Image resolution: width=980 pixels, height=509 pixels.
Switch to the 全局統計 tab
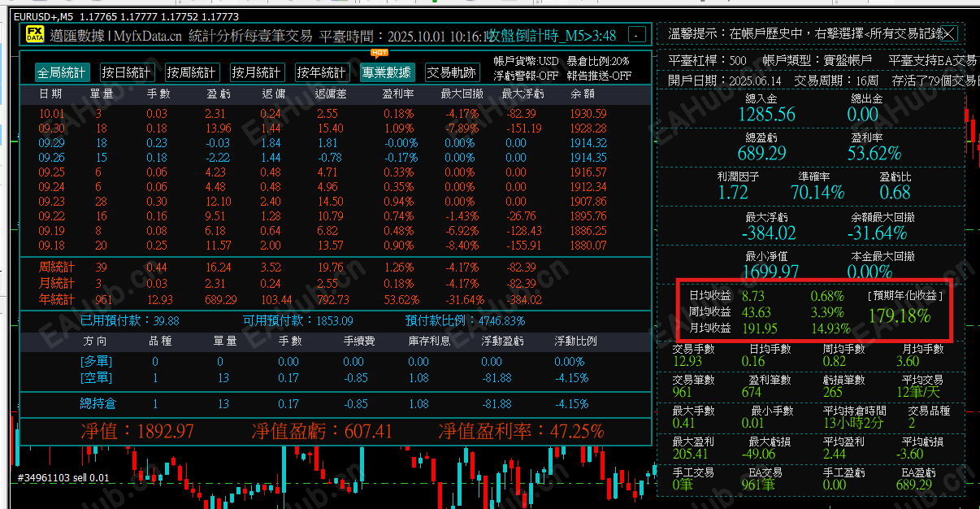click(62, 72)
